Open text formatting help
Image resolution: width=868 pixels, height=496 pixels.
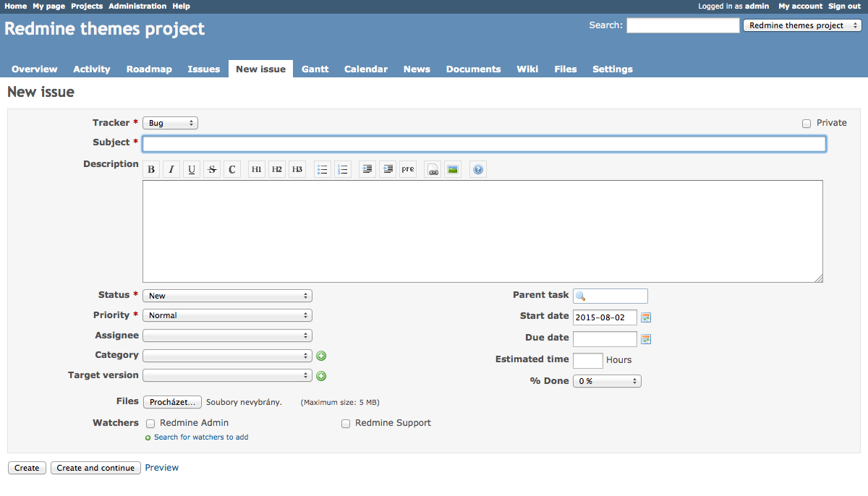click(x=477, y=170)
